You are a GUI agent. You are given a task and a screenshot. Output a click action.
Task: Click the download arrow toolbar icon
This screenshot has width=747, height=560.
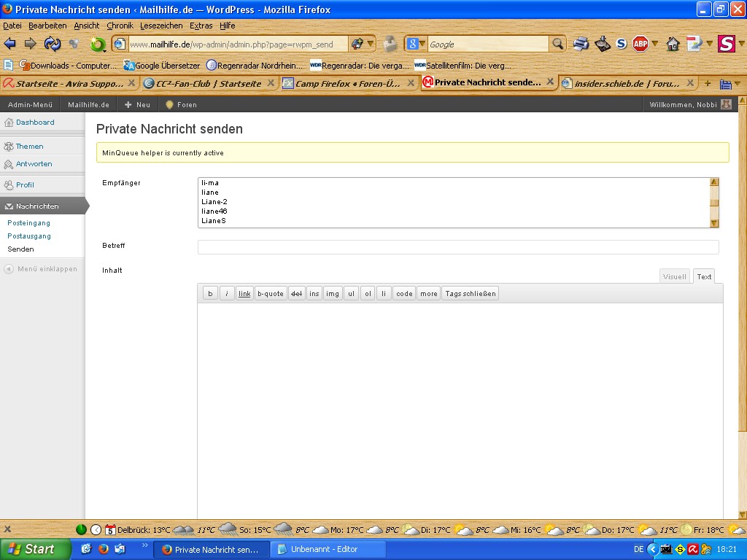tap(602, 44)
